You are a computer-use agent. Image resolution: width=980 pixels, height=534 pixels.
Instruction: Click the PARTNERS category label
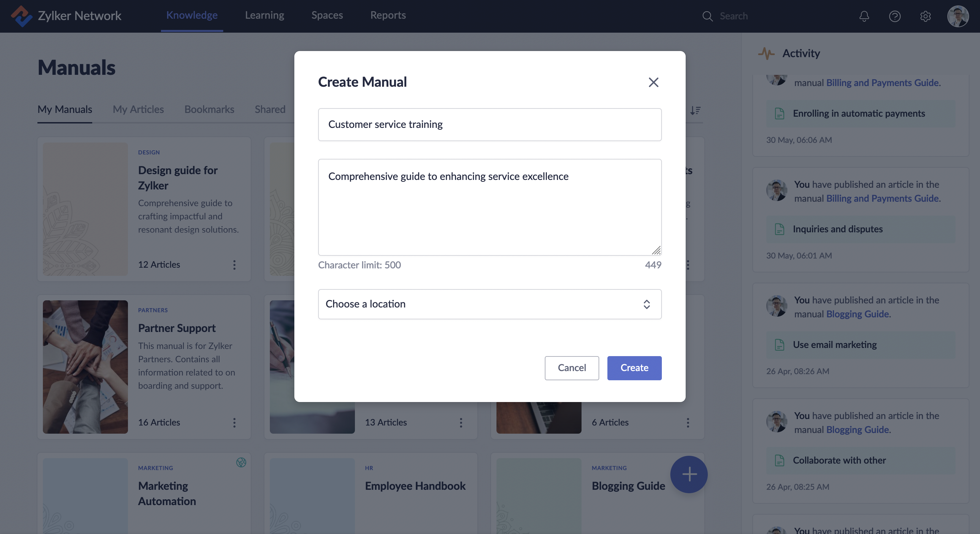tap(152, 310)
